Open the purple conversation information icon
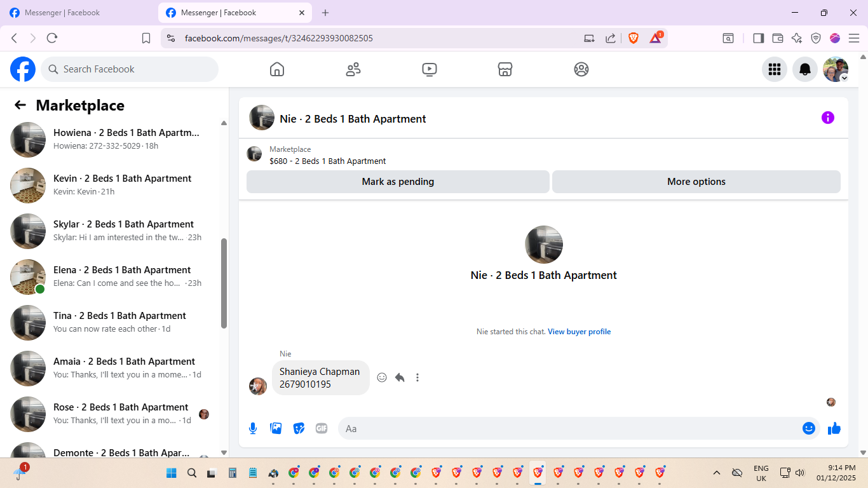This screenshot has height=488, width=868. (828, 118)
